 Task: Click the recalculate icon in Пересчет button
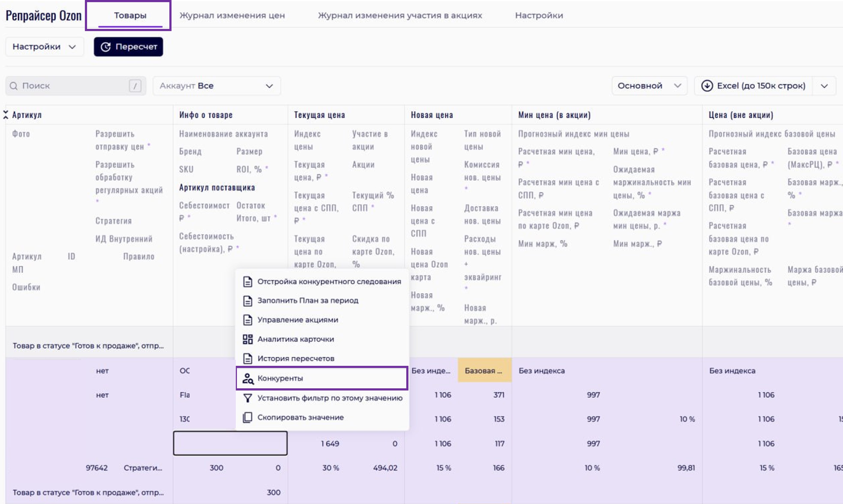(x=106, y=47)
